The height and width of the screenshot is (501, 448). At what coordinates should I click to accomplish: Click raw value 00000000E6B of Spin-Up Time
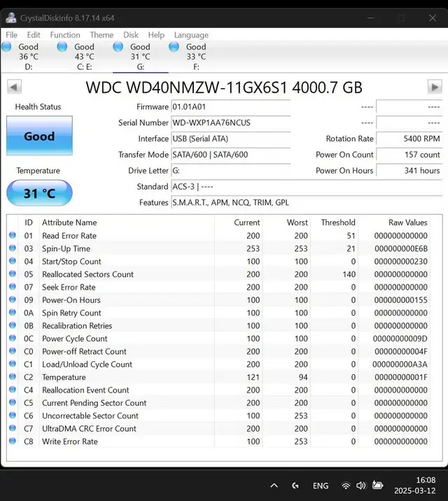401,249
